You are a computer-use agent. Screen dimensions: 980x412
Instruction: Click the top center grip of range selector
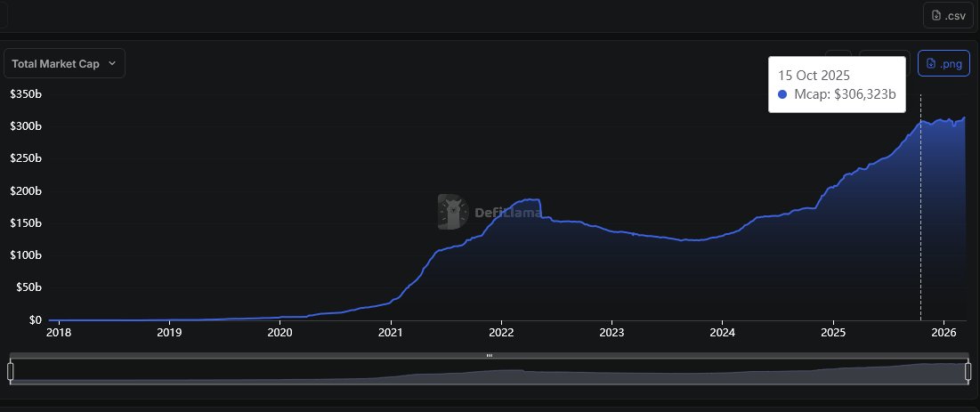coord(490,355)
